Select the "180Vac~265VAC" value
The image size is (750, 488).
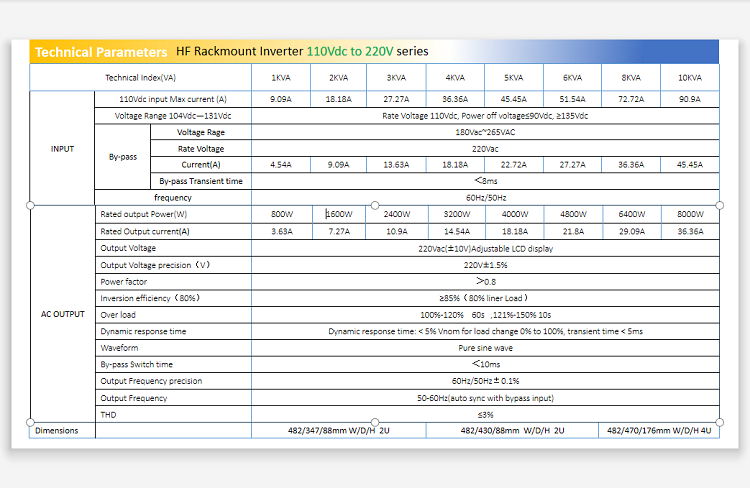point(485,132)
